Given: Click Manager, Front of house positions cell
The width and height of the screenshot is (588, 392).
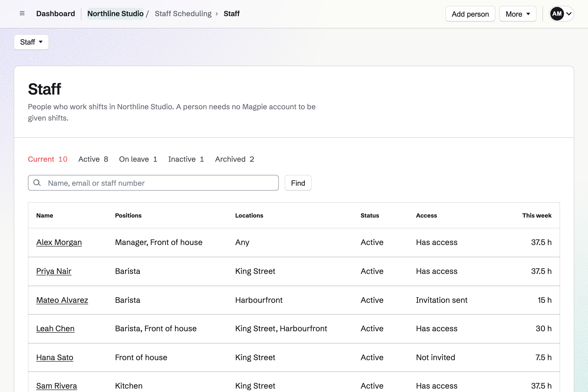Looking at the screenshot, I should (x=159, y=242).
